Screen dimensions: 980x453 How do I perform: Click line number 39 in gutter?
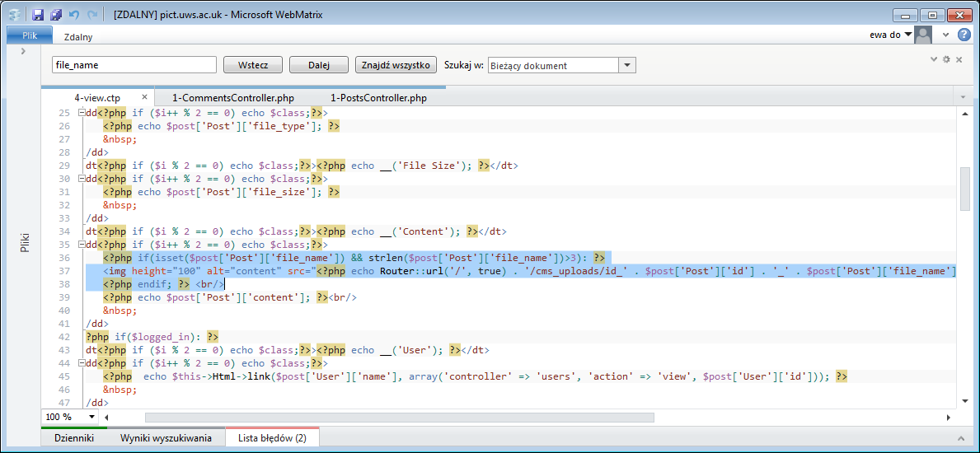(63, 297)
